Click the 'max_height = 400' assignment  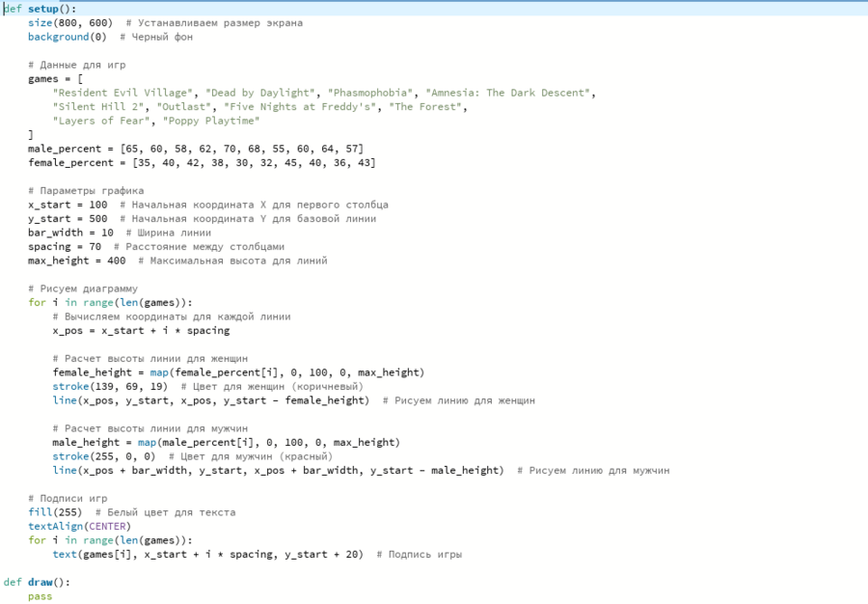[x=77, y=261]
